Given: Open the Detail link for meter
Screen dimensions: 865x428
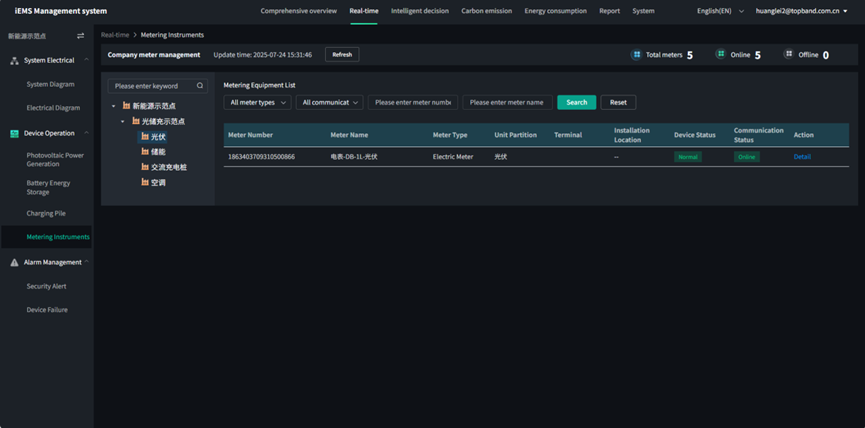Looking at the screenshot, I should coord(802,157).
